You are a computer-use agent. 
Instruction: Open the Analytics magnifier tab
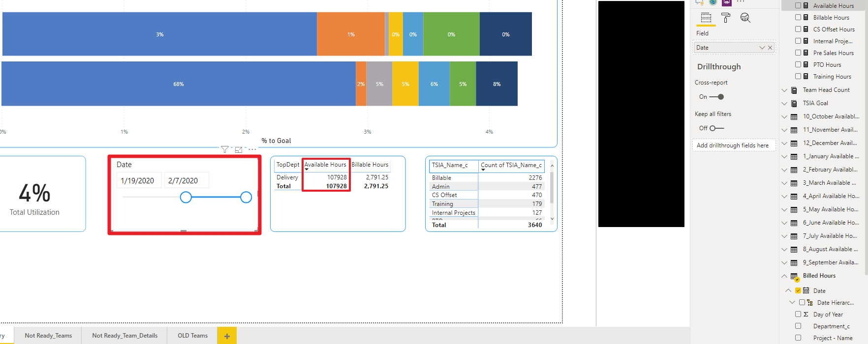tap(745, 18)
